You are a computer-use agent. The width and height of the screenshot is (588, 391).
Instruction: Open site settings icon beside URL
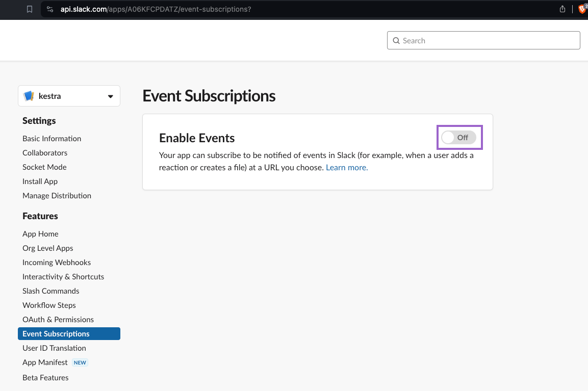coord(49,9)
